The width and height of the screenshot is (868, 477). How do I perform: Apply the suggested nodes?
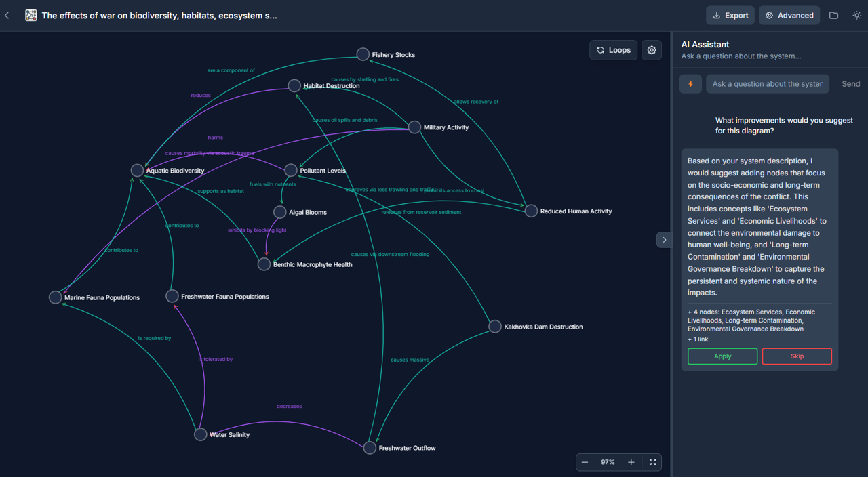point(722,356)
